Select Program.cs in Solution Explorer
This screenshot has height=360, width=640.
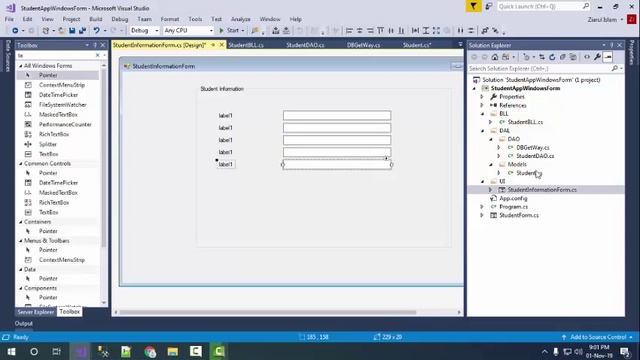tap(513, 207)
